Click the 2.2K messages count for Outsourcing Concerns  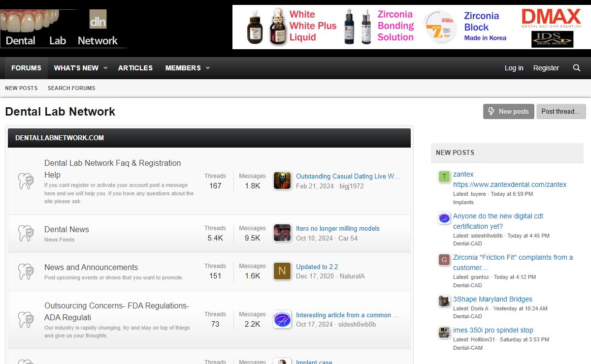click(x=252, y=324)
